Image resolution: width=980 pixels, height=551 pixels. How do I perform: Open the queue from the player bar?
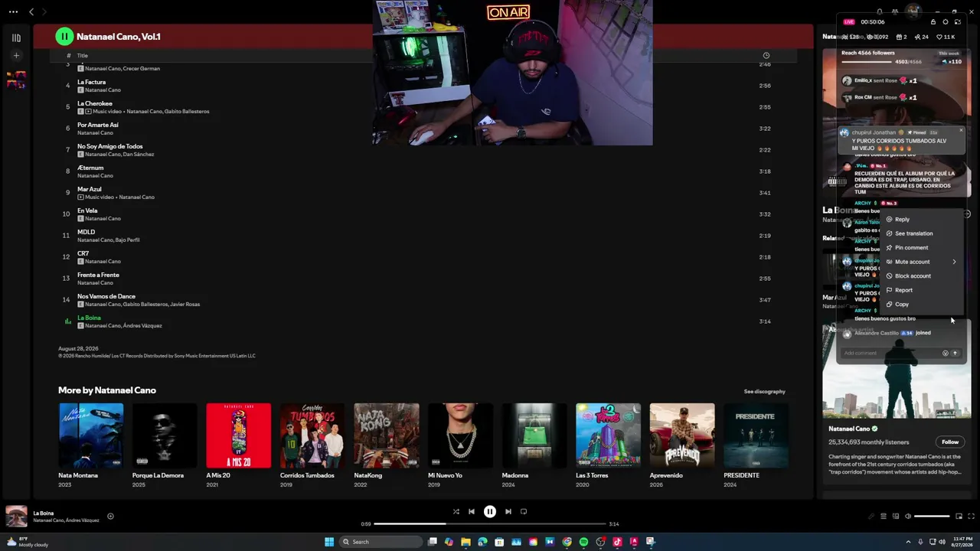tap(883, 517)
